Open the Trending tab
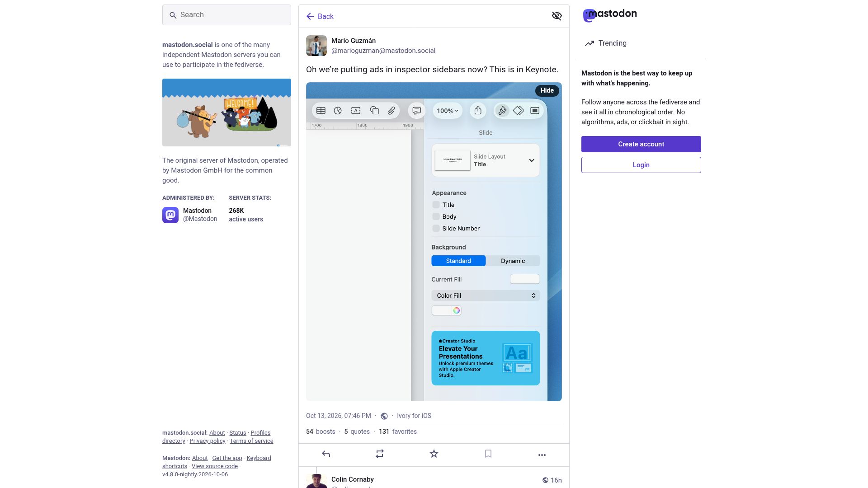The width and height of the screenshot is (868, 488). [605, 43]
